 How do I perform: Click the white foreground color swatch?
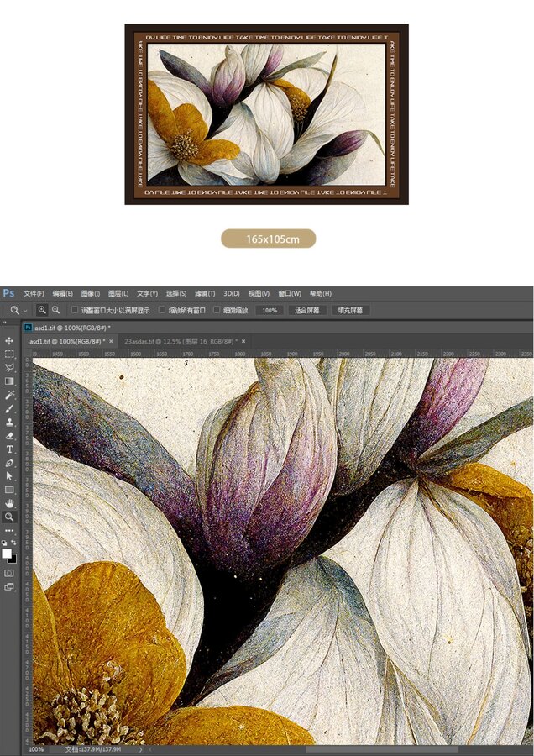coord(6,553)
